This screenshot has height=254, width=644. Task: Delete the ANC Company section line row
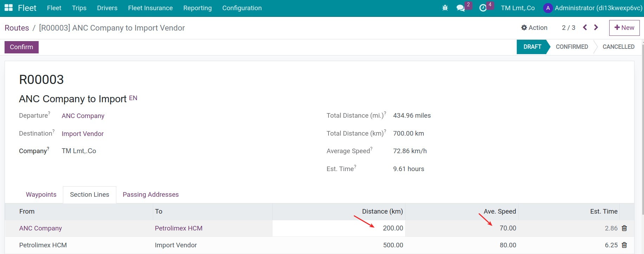[x=624, y=228]
